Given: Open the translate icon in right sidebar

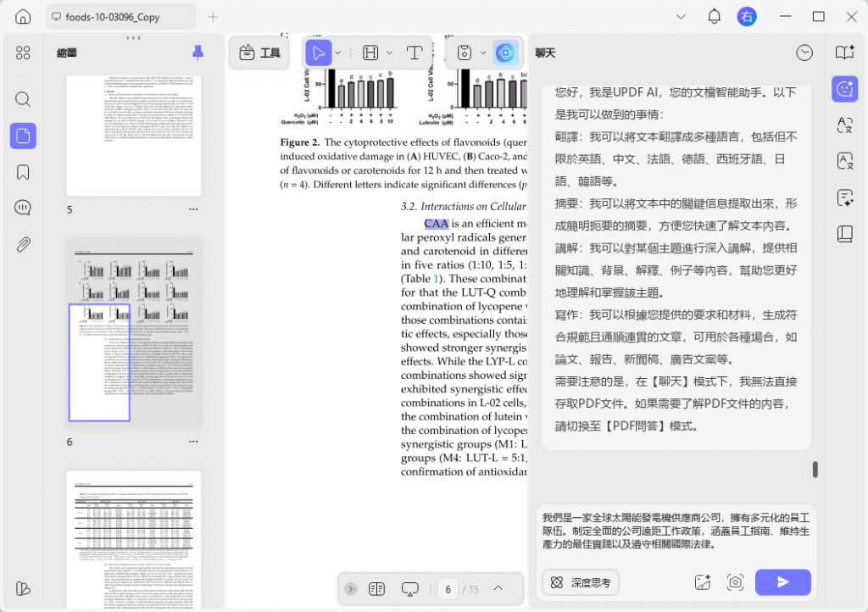Looking at the screenshot, I should click(845, 125).
